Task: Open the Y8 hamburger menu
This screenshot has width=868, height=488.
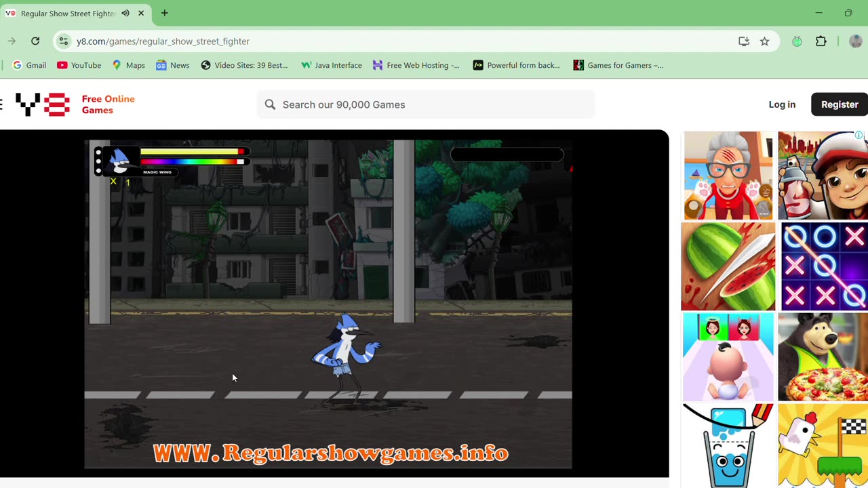Action: pos(1,104)
